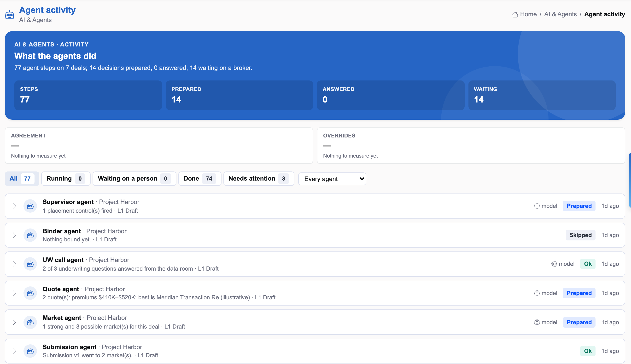
Task: Expand the Submission agent row
Action: [14, 351]
